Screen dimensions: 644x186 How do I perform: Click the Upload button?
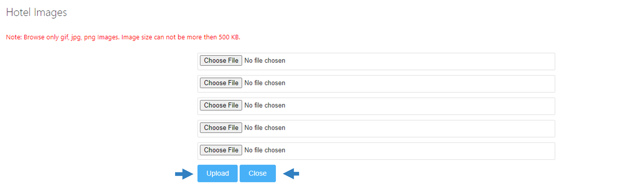(x=217, y=173)
